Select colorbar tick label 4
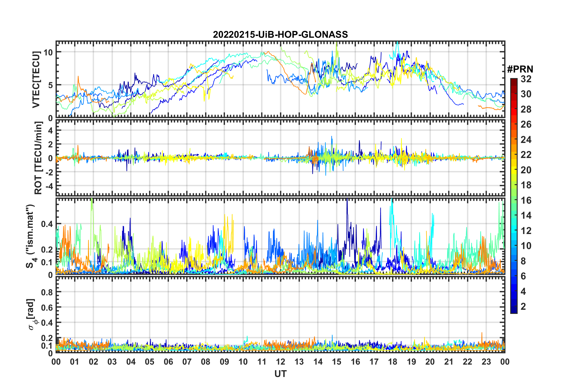The image size is (561, 392). [523, 291]
